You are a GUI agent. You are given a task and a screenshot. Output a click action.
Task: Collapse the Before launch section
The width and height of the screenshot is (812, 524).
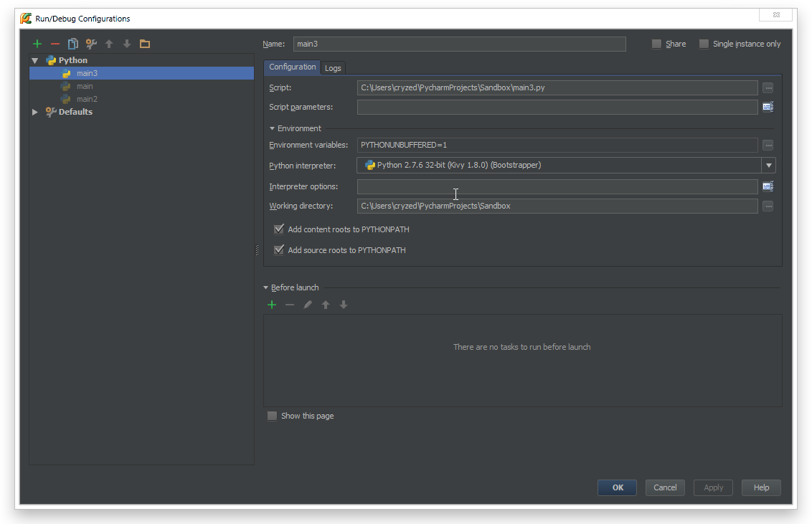pyautogui.click(x=265, y=287)
